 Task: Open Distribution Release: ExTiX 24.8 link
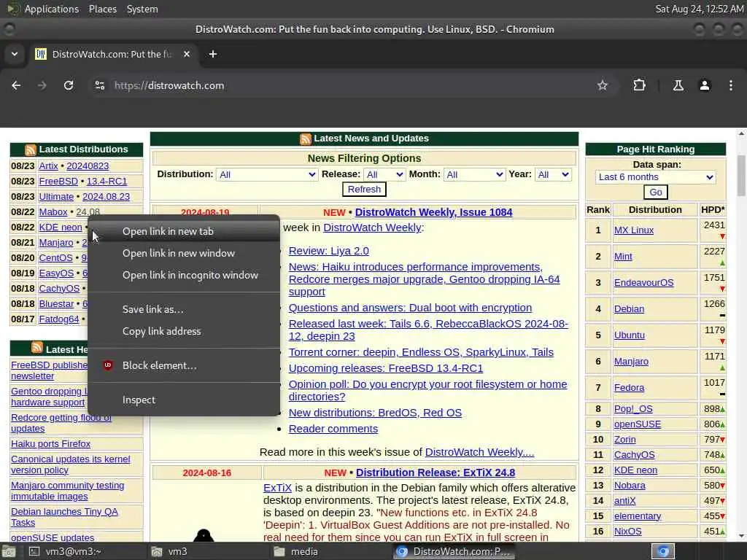click(436, 472)
